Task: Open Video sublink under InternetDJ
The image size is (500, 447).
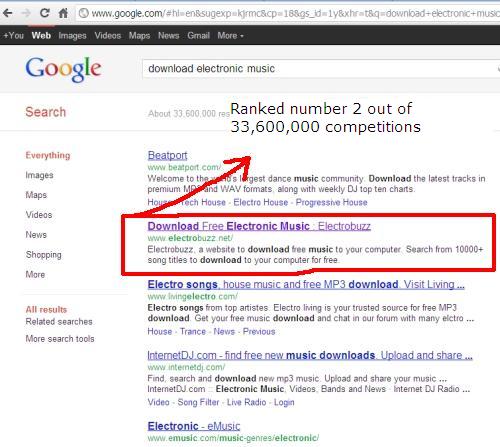Action: click(x=159, y=402)
